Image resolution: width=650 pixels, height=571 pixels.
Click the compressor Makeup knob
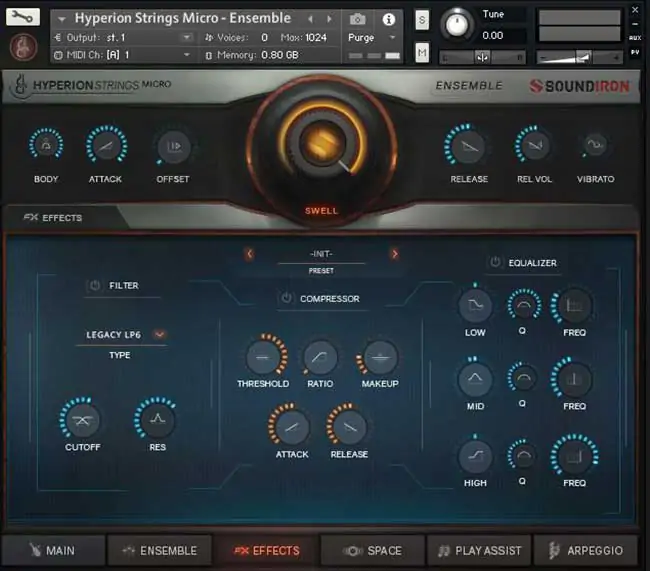point(380,357)
